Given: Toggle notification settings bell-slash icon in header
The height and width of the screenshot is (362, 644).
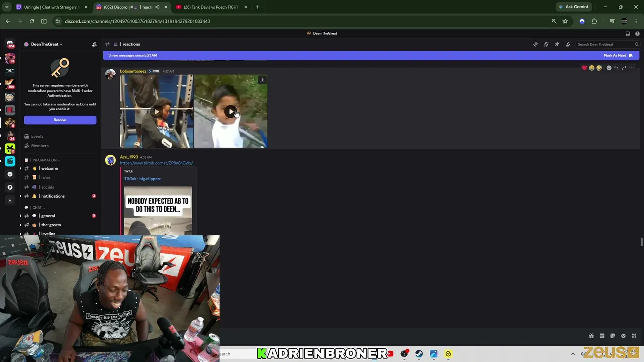Looking at the screenshot, I should pos(546,44).
